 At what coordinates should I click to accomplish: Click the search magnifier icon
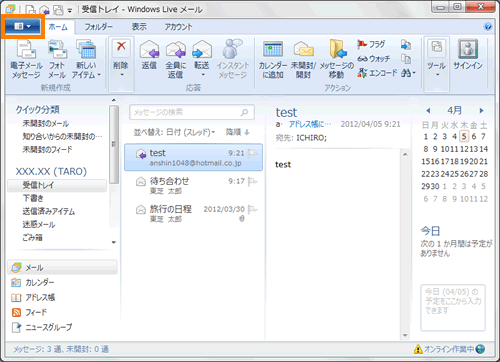pyautogui.click(x=245, y=112)
